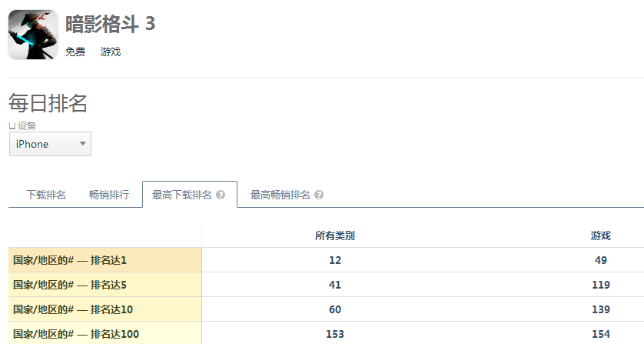Select the 排名达1 row label
Image resolution: width=644 pixels, height=344 pixels.
click(x=70, y=260)
